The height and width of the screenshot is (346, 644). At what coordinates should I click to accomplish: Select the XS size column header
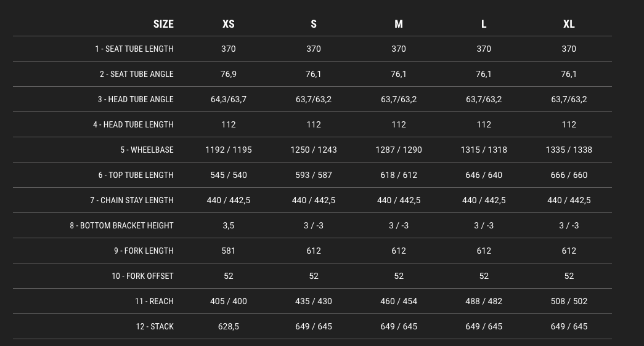(229, 24)
